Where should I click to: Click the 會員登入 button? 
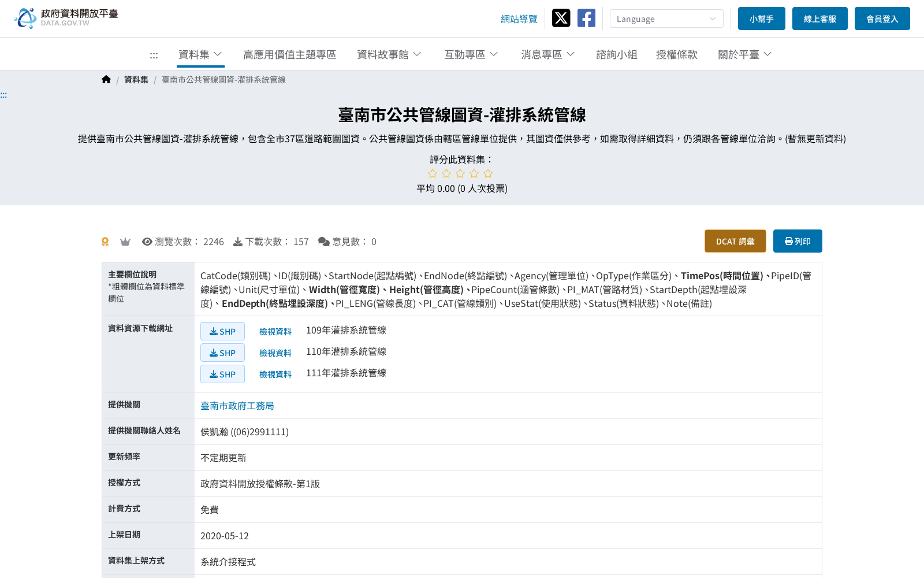tap(882, 18)
